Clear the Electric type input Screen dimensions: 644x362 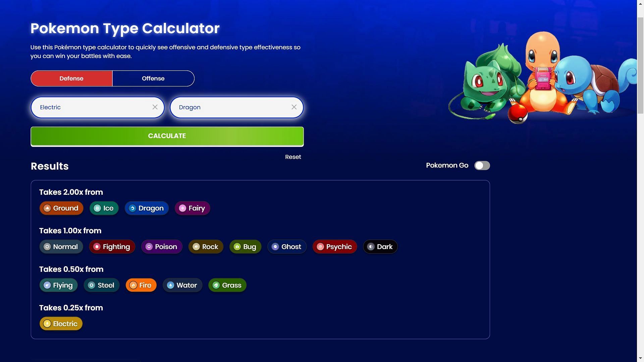point(155,107)
